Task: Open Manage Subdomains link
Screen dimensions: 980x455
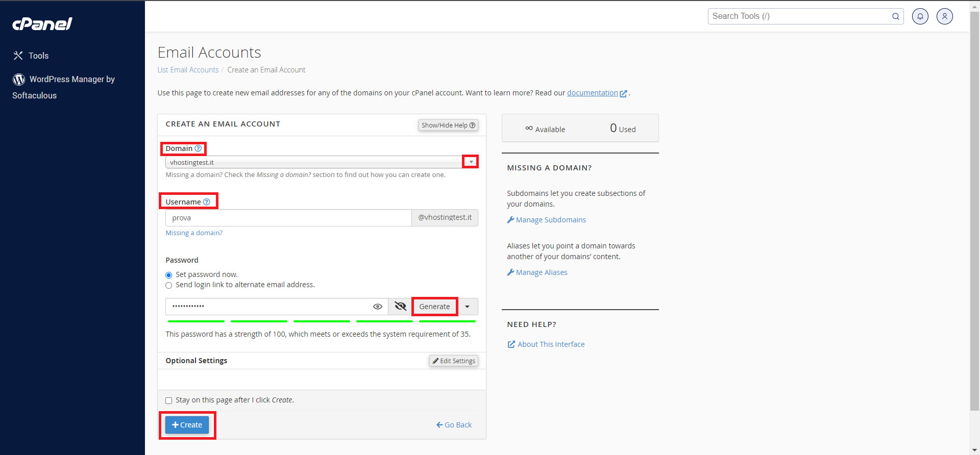Action: click(x=546, y=220)
